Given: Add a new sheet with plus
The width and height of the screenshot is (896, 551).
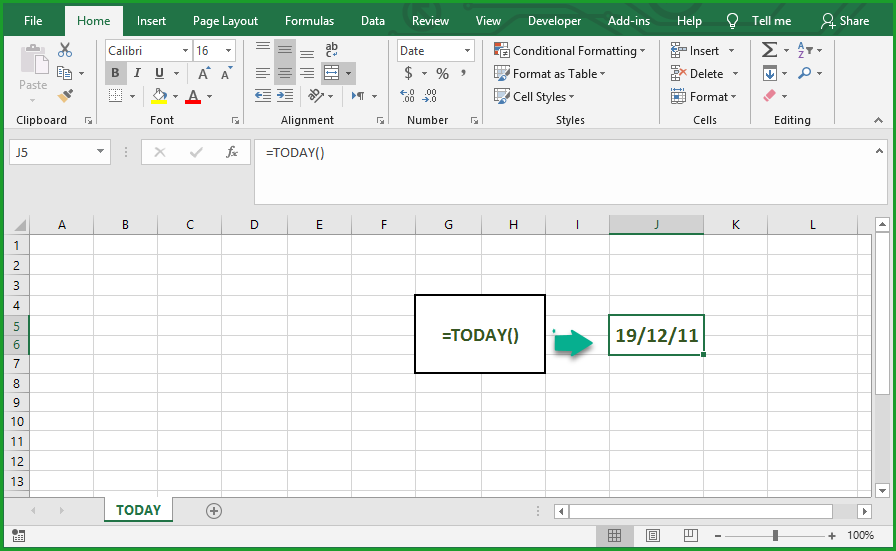Looking at the screenshot, I should pos(214,510).
